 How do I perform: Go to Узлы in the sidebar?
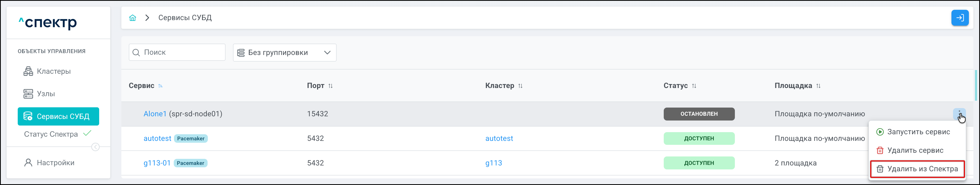tap(46, 94)
